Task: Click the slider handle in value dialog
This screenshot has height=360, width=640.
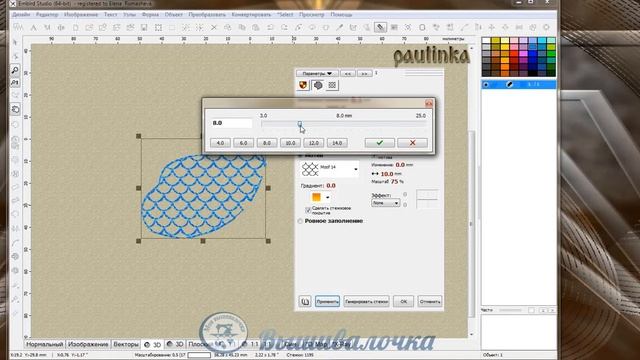Action: pyautogui.click(x=300, y=124)
